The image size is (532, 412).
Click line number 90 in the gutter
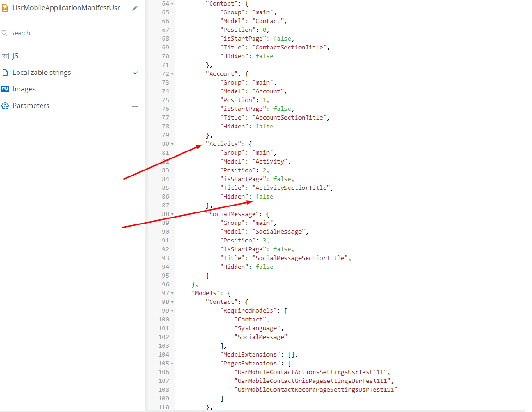pos(165,231)
